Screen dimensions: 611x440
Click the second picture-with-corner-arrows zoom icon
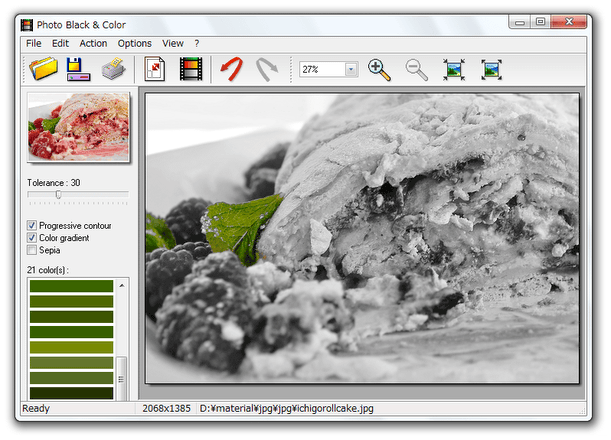[491, 70]
